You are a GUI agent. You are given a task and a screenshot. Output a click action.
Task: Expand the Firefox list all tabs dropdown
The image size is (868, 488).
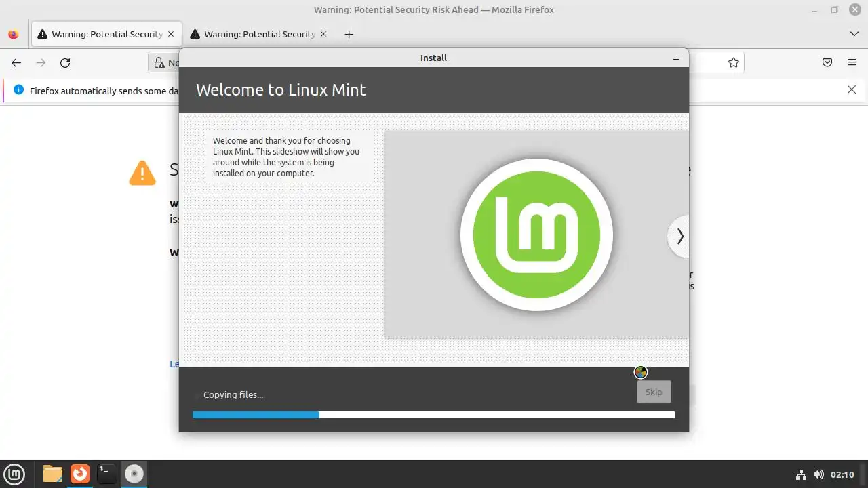click(854, 34)
